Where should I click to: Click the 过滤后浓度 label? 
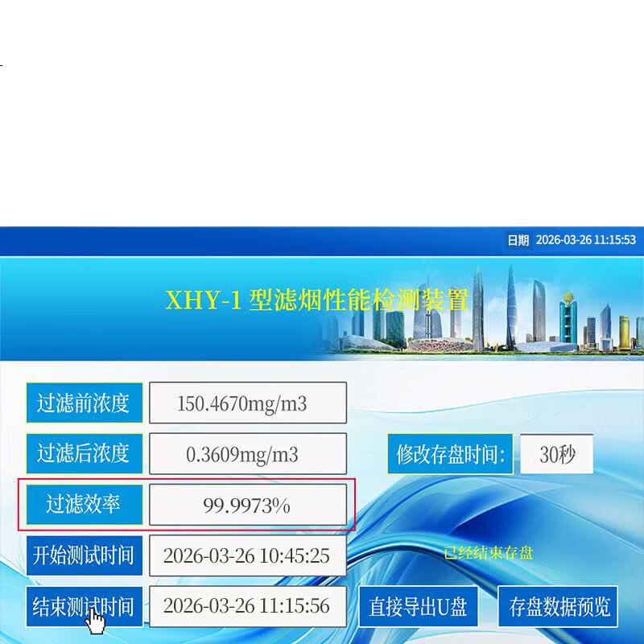click(x=85, y=454)
